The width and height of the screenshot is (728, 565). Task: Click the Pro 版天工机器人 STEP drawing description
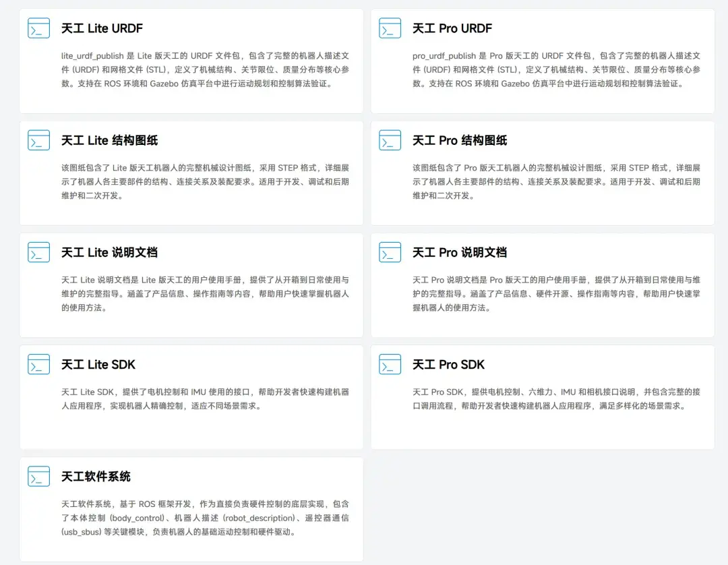[x=556, y=181]
